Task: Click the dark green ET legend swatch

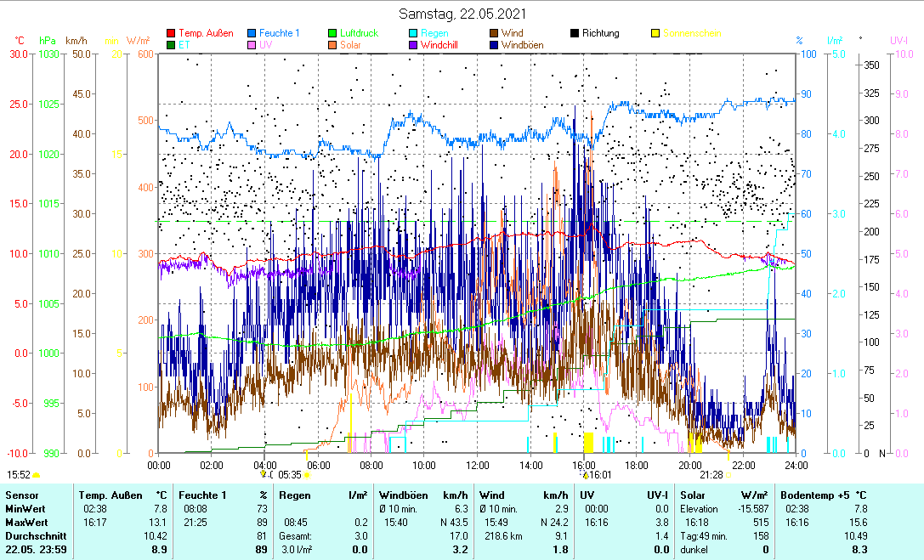Action: tap(171, 45)
